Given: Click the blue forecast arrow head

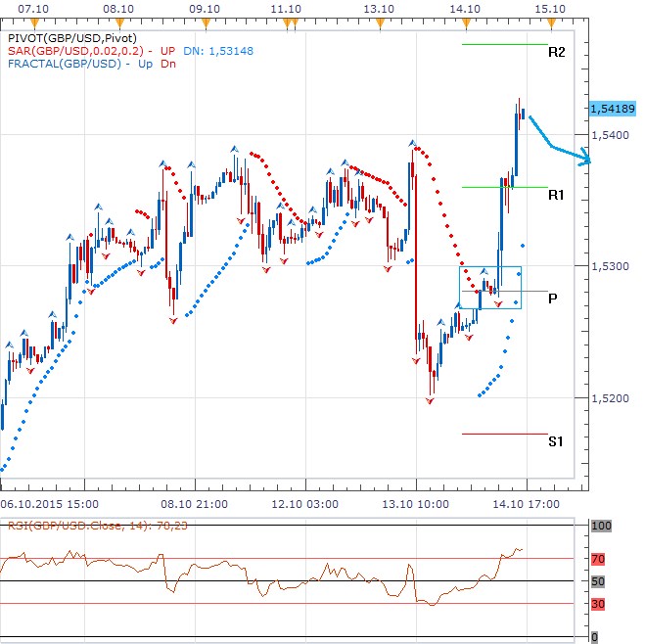Looking at the screenshot, I should (x=585, y=159).
